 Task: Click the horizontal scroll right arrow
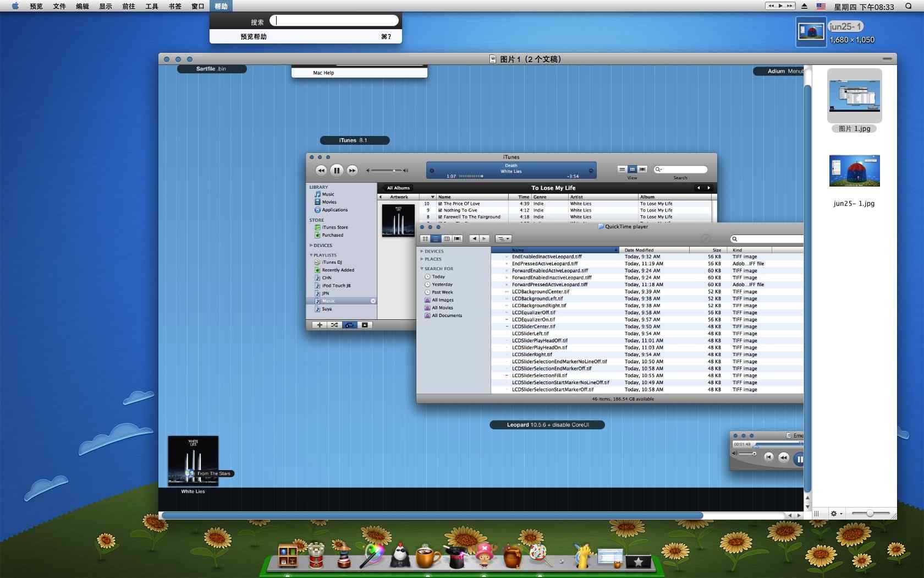pyautogui.click(x=799, y=516)
